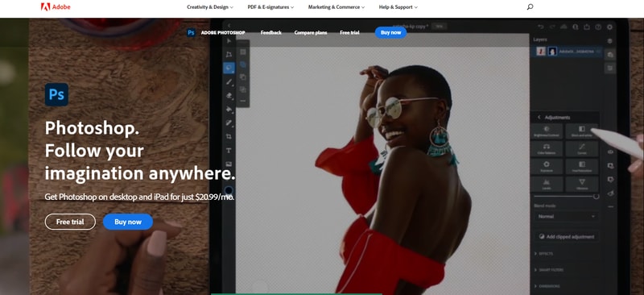Click the back arrow at iPad top-left
The width and height of the screenshot is (644, 295).
point(229,26)
